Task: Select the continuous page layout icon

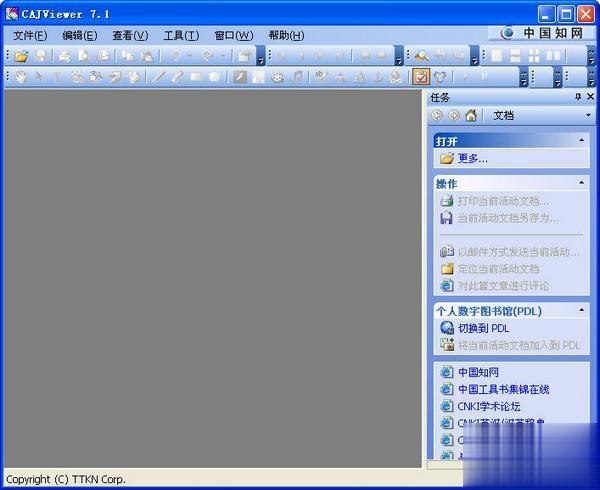Action: [x=515, y=56]
